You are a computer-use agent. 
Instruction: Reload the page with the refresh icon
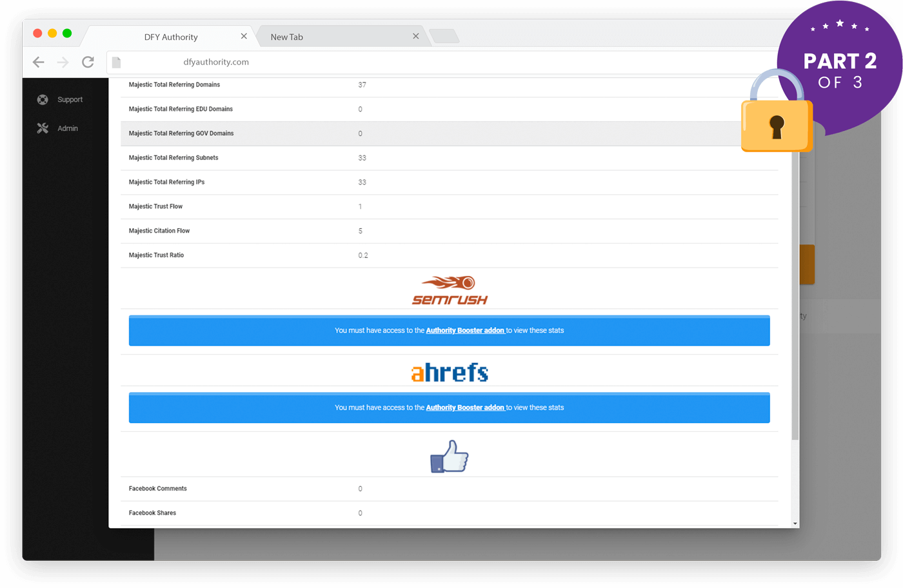tap(88, 62)
